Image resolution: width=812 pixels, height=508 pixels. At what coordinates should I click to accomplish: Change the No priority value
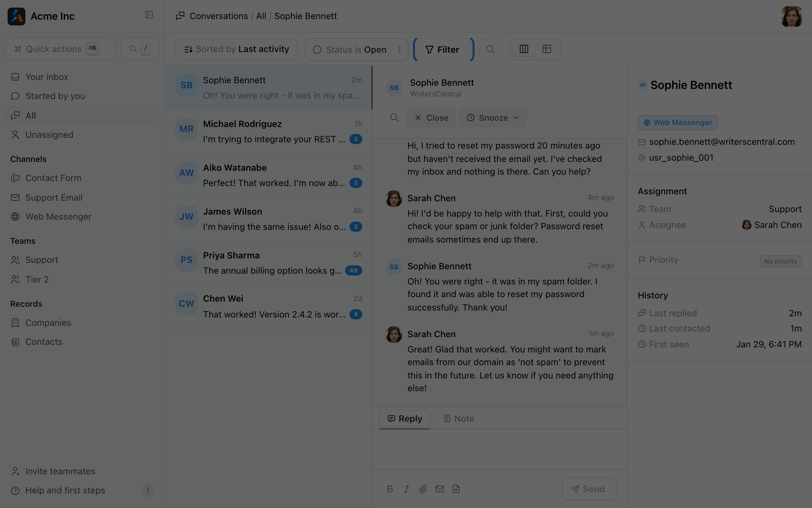781,261
